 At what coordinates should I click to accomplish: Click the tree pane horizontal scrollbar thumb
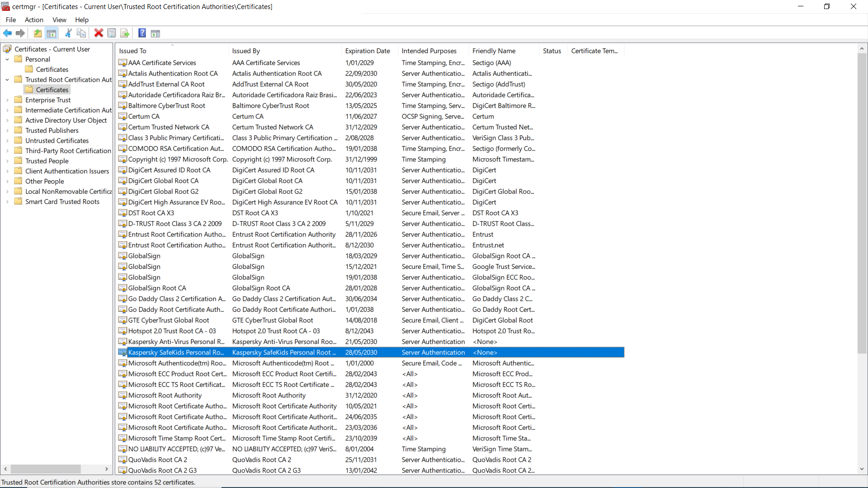pos(46,469)
